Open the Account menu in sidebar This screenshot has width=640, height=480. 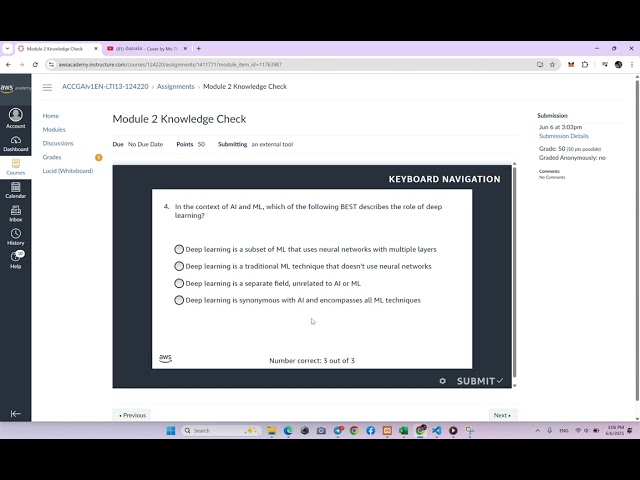tap(16, 118)
